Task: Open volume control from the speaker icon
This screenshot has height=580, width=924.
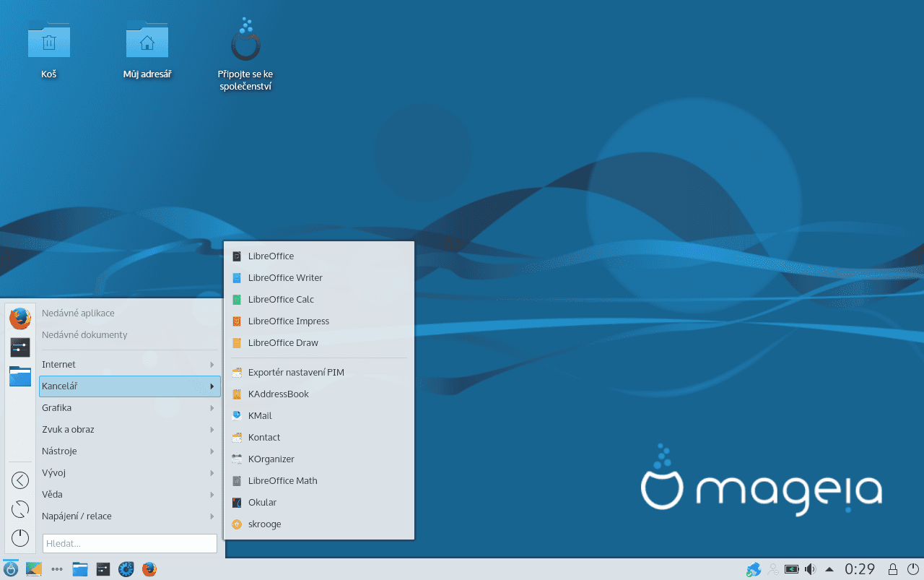Action: (809, 568)
